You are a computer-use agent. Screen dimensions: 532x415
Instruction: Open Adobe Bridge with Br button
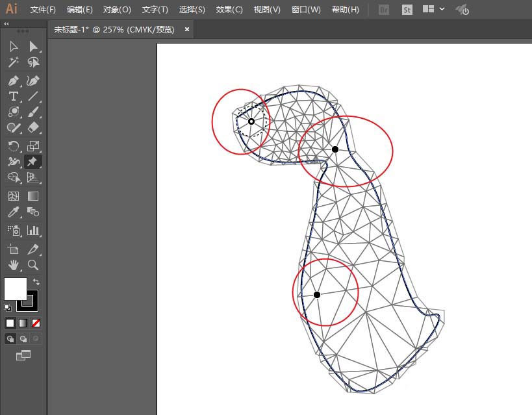click(384, 10)
